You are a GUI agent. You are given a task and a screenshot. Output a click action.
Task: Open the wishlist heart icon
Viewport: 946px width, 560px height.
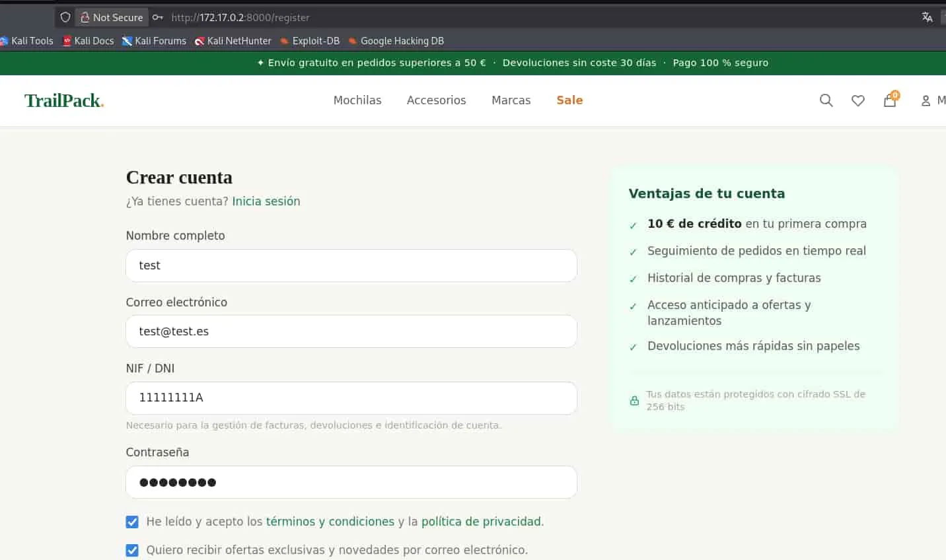[857, 100]
